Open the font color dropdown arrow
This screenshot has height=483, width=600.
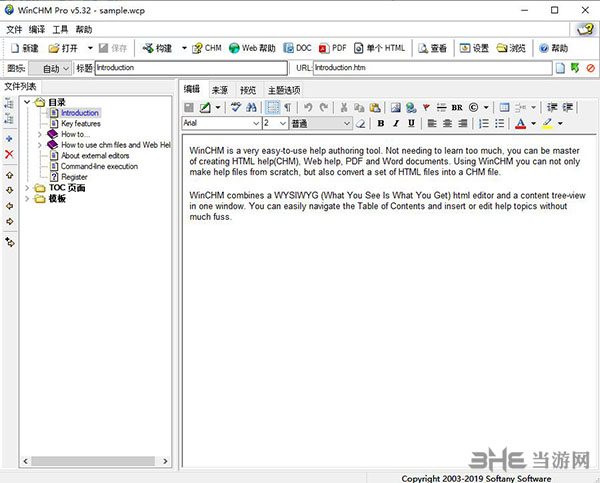[533, 123]
